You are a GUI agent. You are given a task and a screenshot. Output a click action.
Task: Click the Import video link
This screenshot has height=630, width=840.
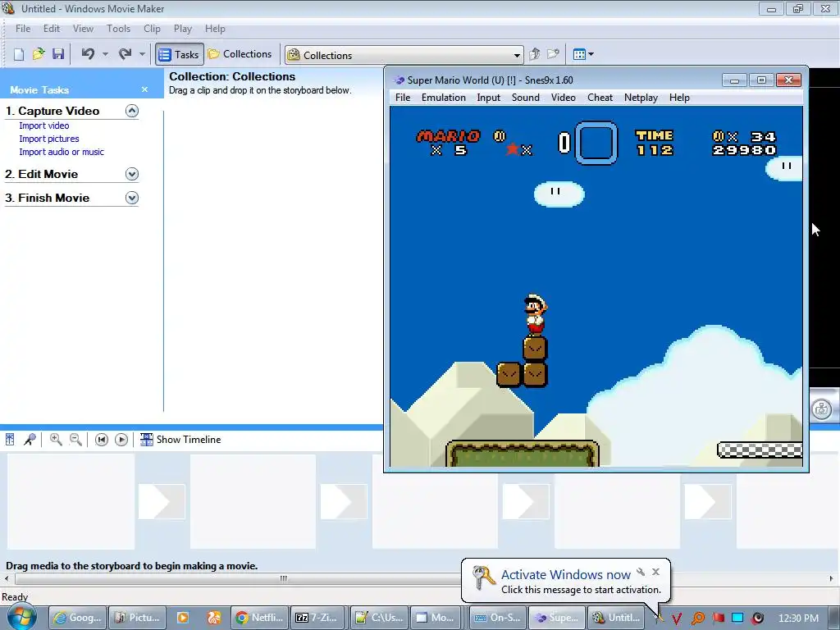click(44, 126)
